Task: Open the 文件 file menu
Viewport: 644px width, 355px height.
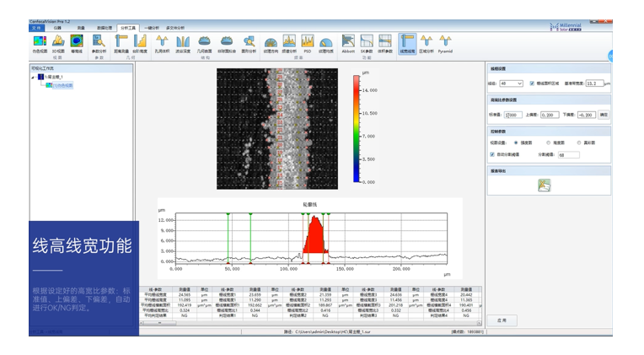Action: click(x=37, y=28)
